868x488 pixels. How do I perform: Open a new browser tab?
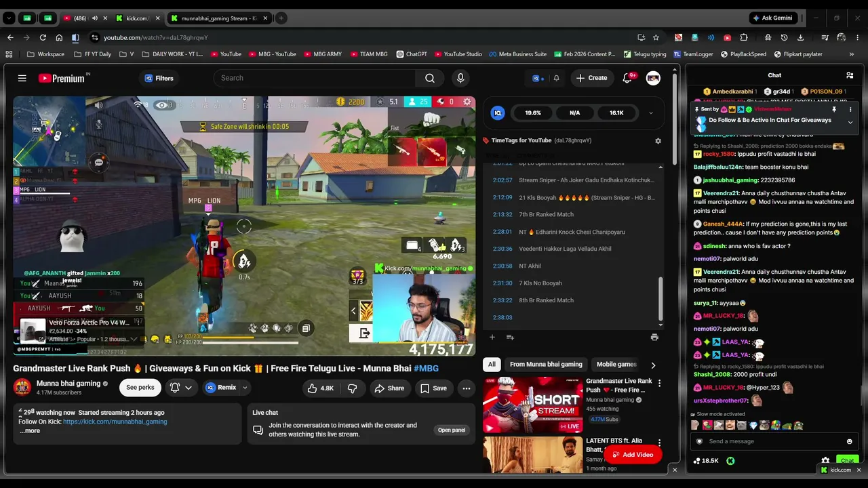click(281, 18)
